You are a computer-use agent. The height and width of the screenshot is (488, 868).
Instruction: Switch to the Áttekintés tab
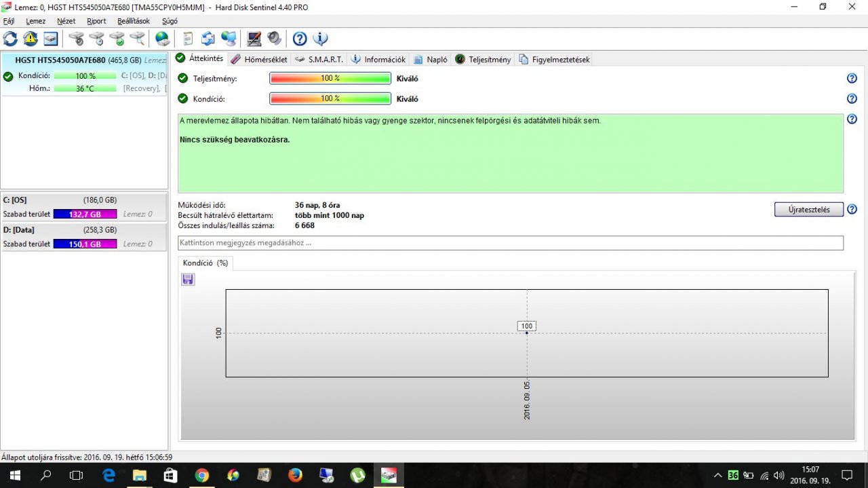[199, 58]
